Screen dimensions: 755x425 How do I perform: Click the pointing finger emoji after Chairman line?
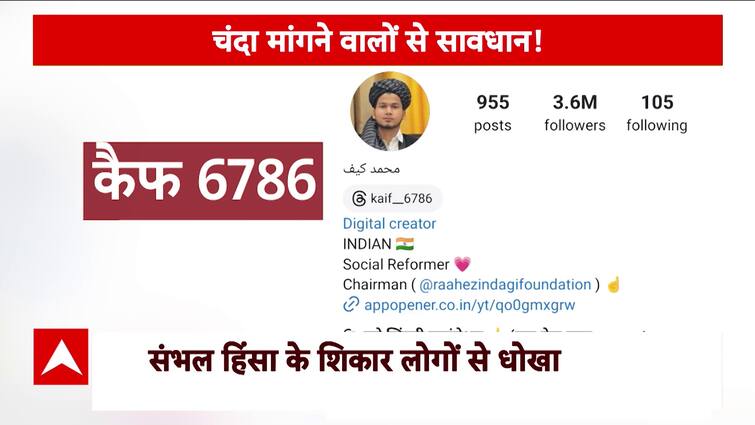point(613,284)
